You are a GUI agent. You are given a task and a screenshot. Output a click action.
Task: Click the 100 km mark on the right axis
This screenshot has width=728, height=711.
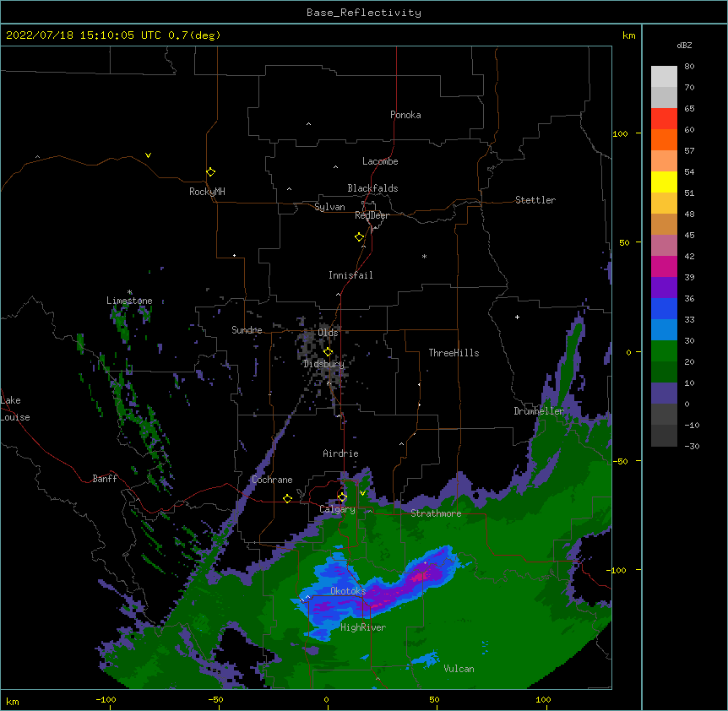[620, 133]
